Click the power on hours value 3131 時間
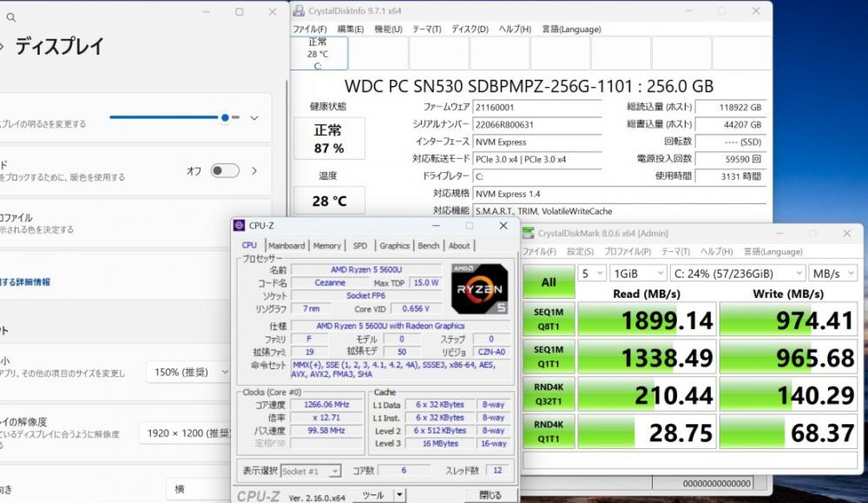The image size is (868, 503). tap(731, 176)
